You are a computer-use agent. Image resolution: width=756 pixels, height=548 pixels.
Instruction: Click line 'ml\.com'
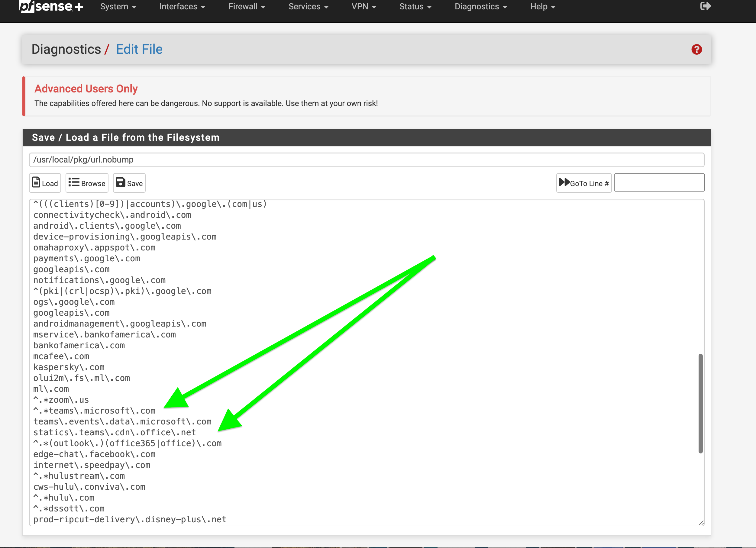[x=51, y=389]
